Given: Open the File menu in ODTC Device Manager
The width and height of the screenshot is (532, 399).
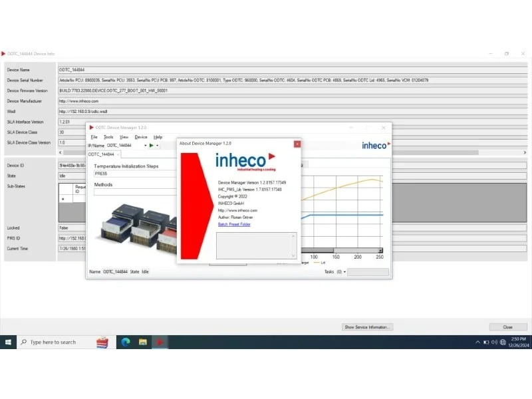Looking at the screenshot, I should click(x=94, y=137).
